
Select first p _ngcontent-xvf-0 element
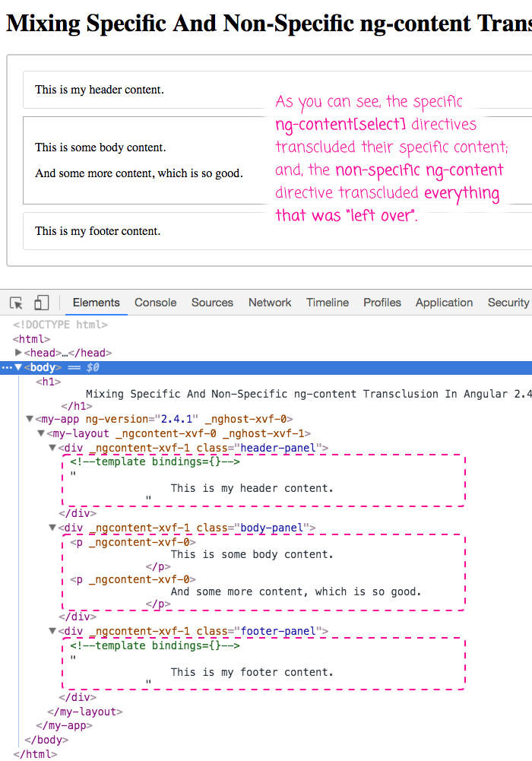pos(133,542)
